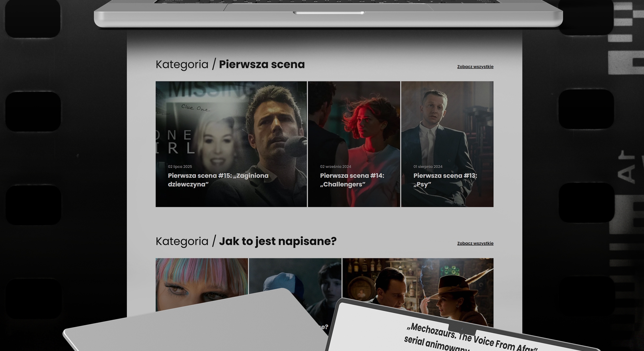Open article title "Pierwsza scena #15: Zaginiona dziewczyna"
Screen dimensions: 644x351
218,180
